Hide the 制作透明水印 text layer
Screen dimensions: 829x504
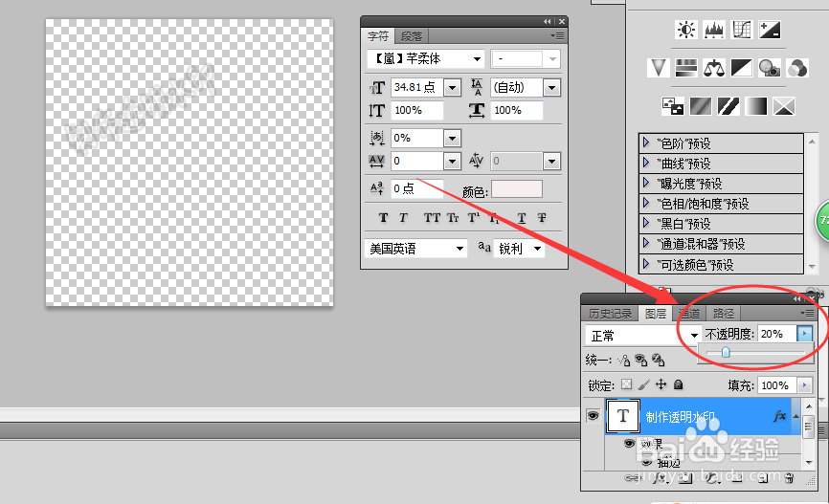(594, 416)
